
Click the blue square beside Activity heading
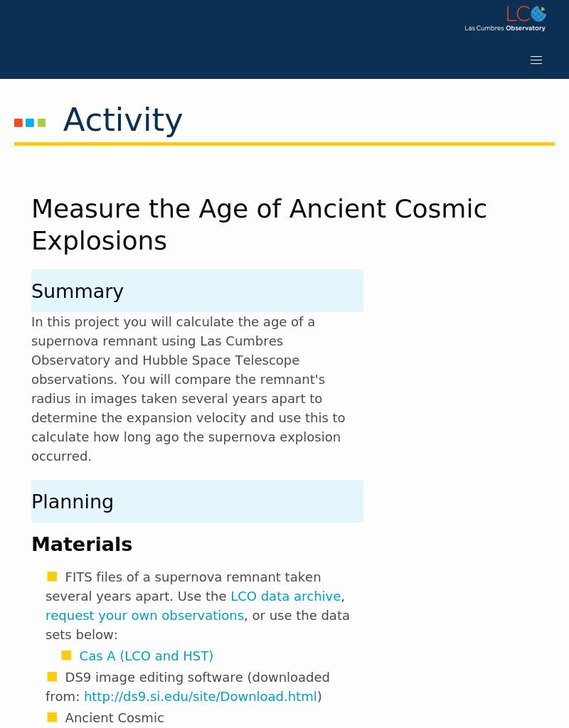pos(29,122)
